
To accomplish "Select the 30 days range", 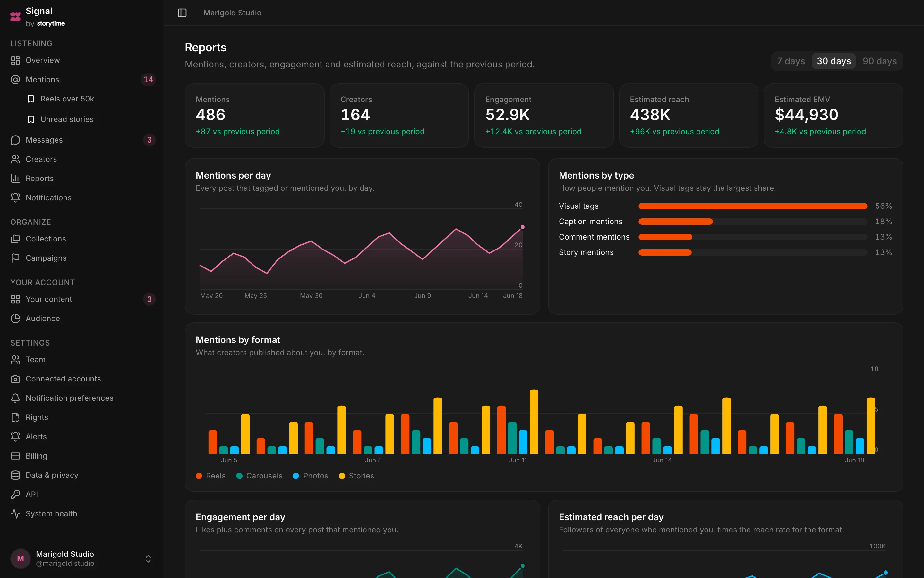I will 834,61.
